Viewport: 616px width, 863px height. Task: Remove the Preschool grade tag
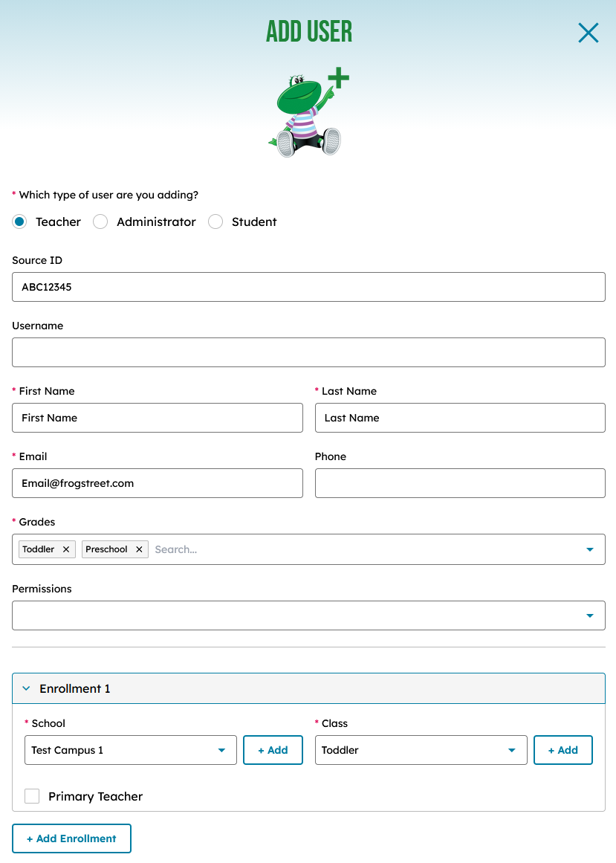(x=139, y=549)
